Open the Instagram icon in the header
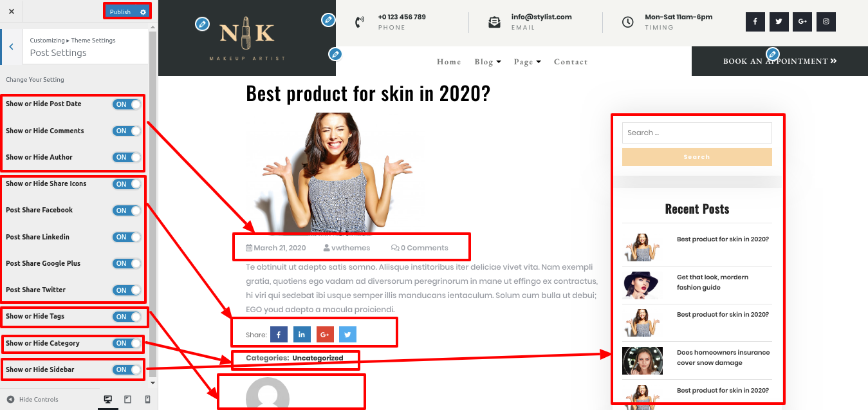 826,21
